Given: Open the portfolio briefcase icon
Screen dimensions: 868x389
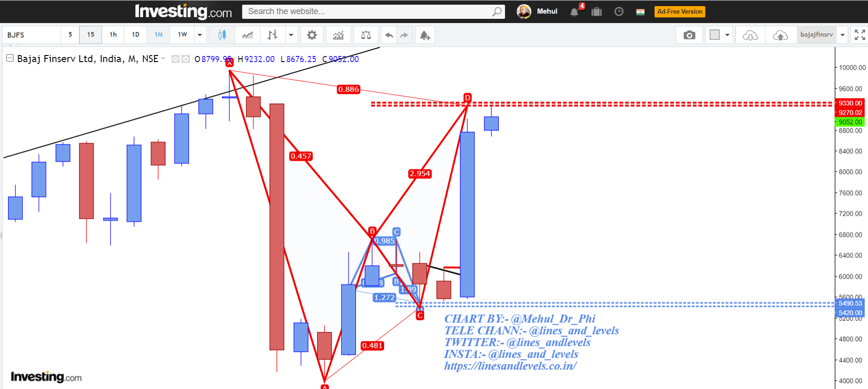Looking at the screenshot, I should pyautogui.click(x=597, y=12).
